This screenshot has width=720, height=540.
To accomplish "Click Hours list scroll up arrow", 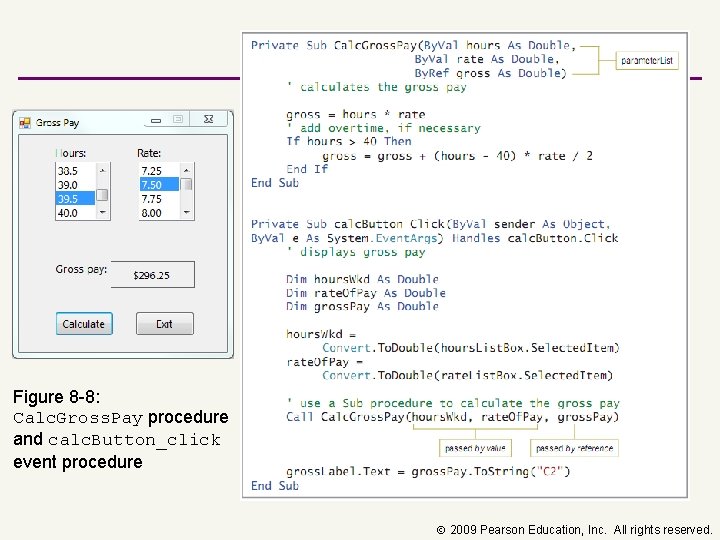I will [103, 170].
